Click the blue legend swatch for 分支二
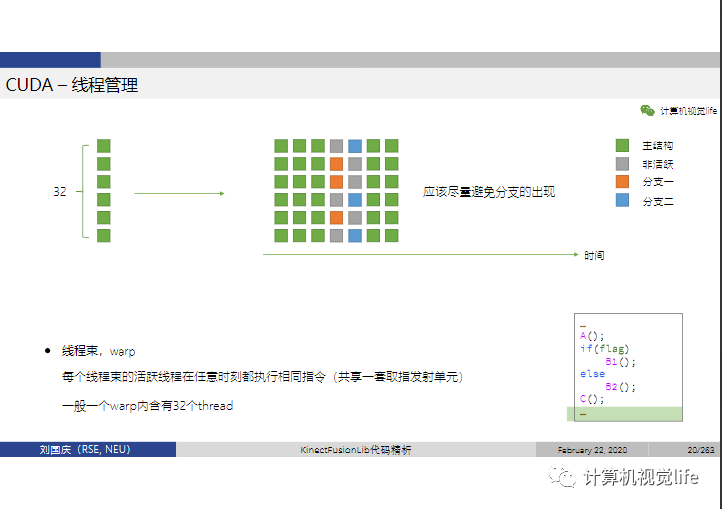This screenshot has height=509, width=722. coord(622,200)
